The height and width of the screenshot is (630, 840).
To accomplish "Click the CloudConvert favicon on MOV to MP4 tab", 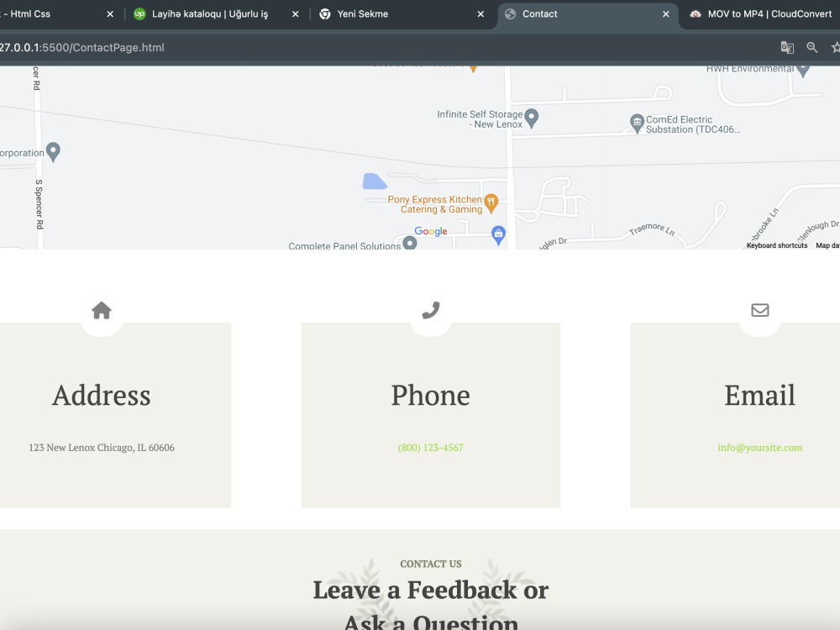I will pos(696,14).
